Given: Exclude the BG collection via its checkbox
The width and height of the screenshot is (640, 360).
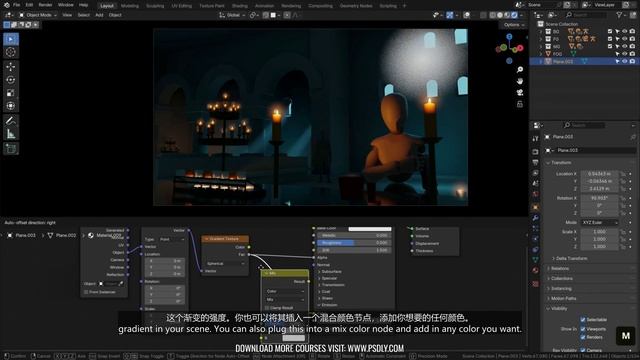Looking at the screenshot, I should click(610, 31).
